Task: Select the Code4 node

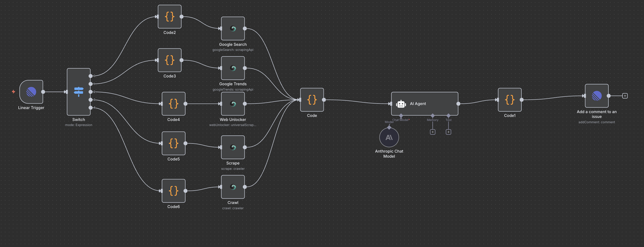Action: (x=174, y=103)
